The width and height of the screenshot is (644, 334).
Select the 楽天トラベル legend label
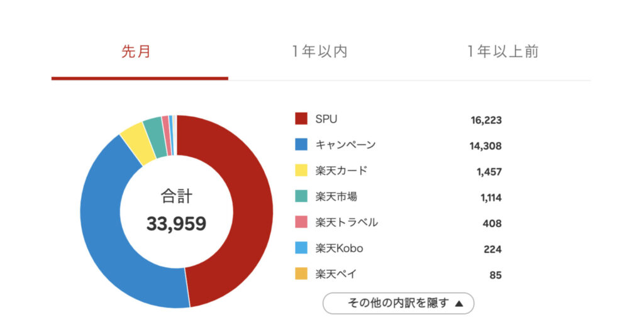[347, 222]
